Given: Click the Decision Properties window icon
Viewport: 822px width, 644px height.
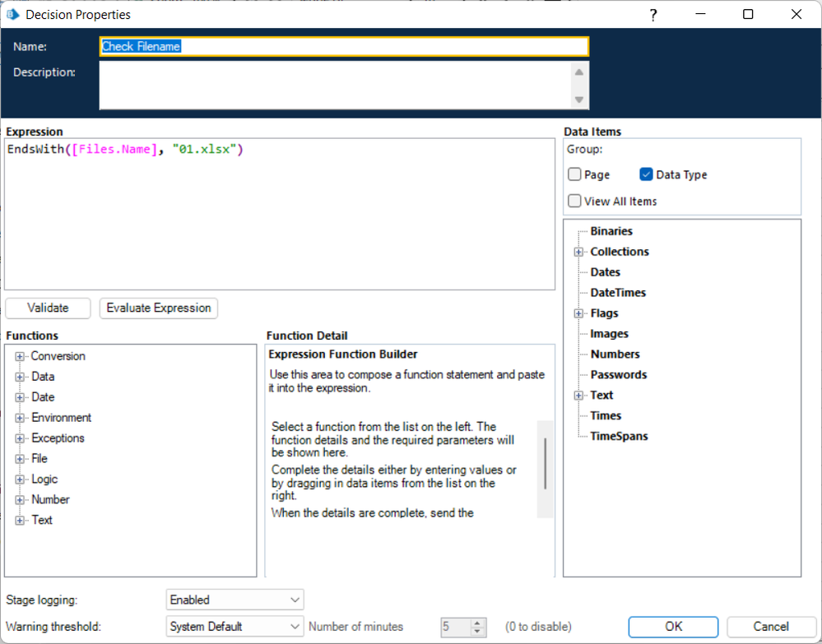Looking at the screenshot, I should click(12, 15).
